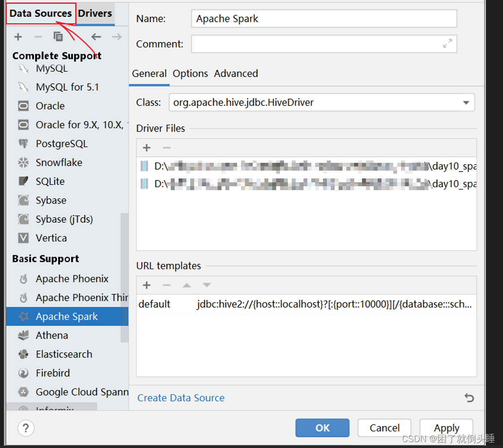Navigate forward with the right arrow icon
Image resolution: width=503 pixels, height=448 pixels.
116,37
